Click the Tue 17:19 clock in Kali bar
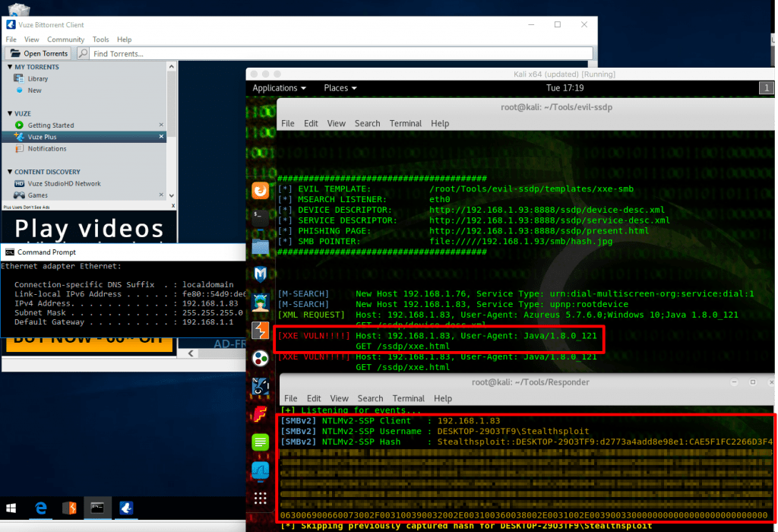Image resolution: width=778 pixels, height=532 pixels. (565, 88)
